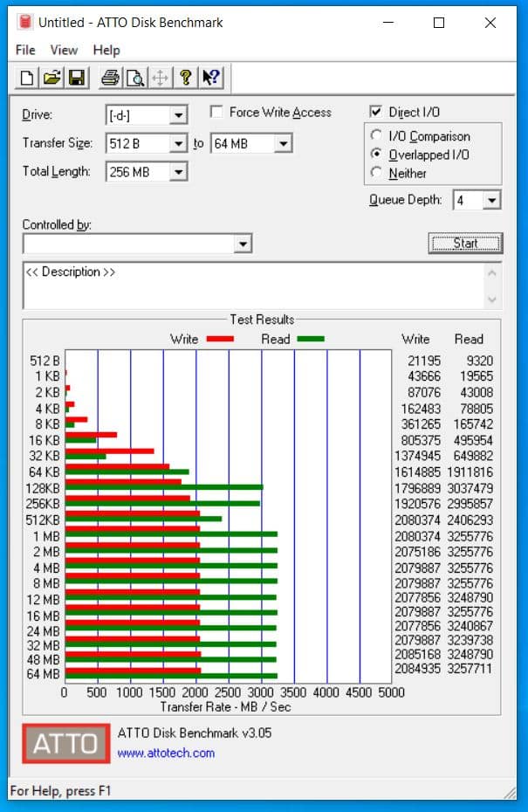Minimize the ATTO Disk Benchmark window
Screen dimensions: 528x812
(388, 23)
